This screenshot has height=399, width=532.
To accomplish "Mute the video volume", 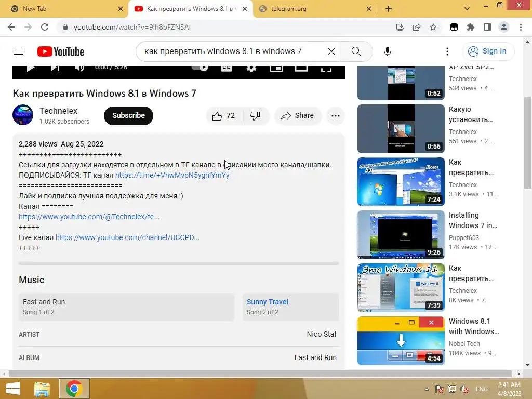I will tap(79, 68).
